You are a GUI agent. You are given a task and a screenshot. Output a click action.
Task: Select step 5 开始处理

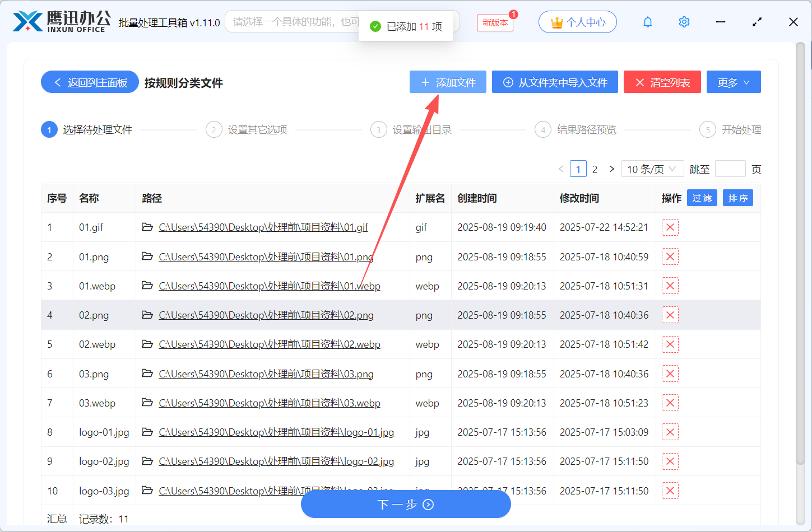tap(730, 130)
